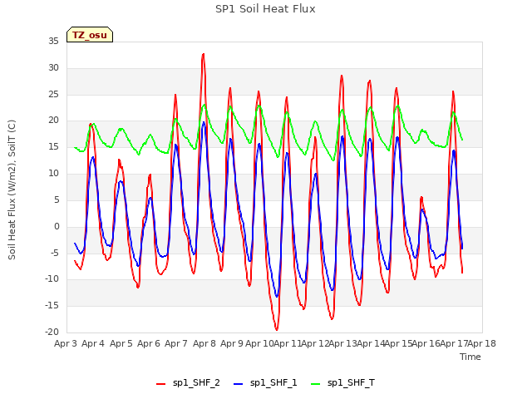Click the Apr 5 x-axis tick label
The height and width of the screenshot is (399, 532).
click(x=121, y=343)
